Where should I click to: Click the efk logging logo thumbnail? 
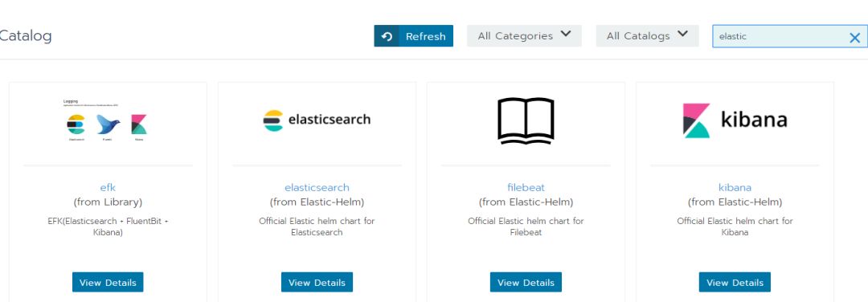point(107,120)
